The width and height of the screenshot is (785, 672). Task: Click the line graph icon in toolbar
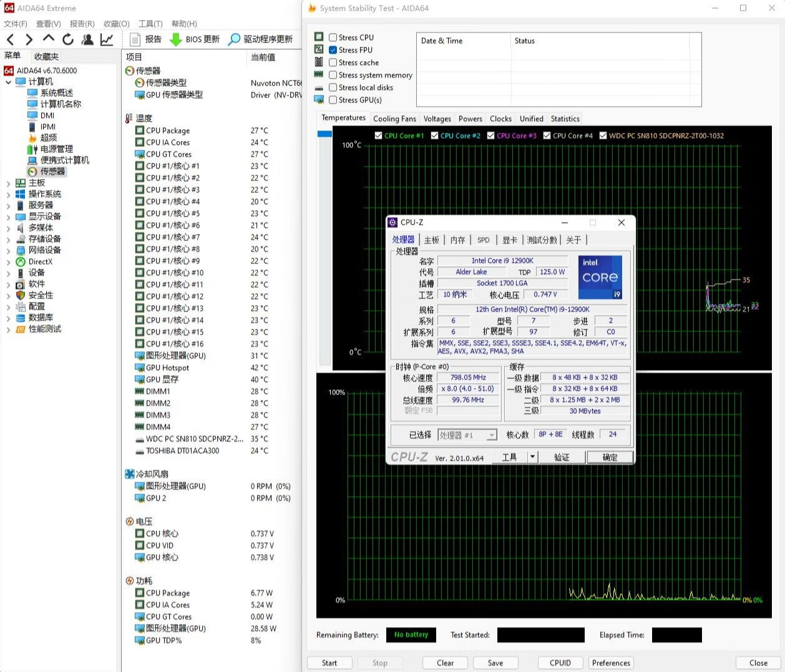[x=107, y=39]
